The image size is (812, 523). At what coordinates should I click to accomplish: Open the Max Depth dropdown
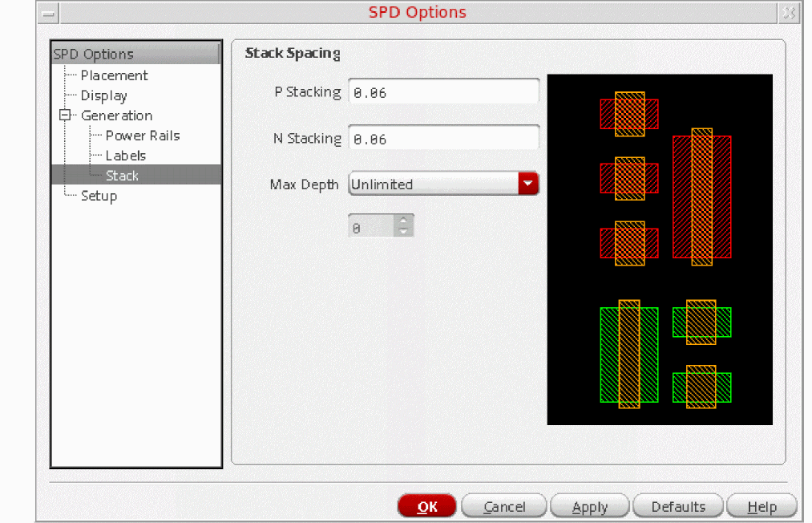[x=444, y=184]
